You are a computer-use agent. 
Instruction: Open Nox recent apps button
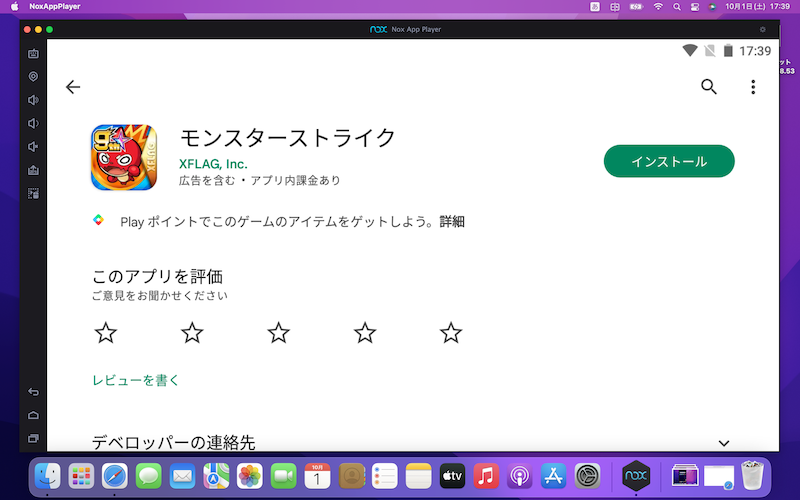(x=33, y=438)
